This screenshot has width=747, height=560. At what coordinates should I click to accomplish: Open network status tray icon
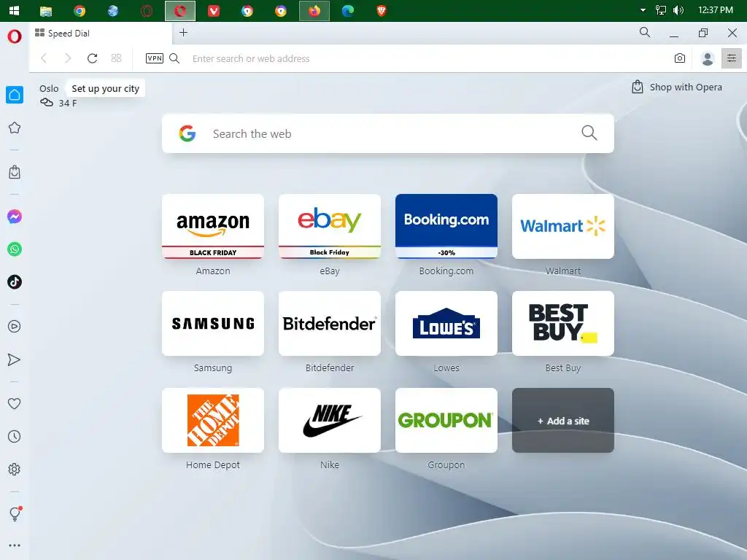[x=661, y=10]
